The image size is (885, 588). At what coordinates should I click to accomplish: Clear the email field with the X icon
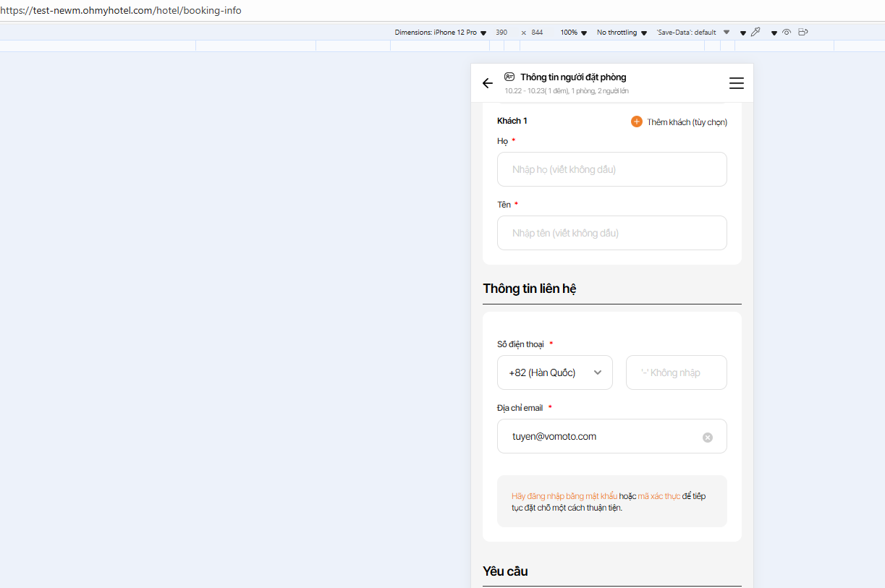[708, 438]
